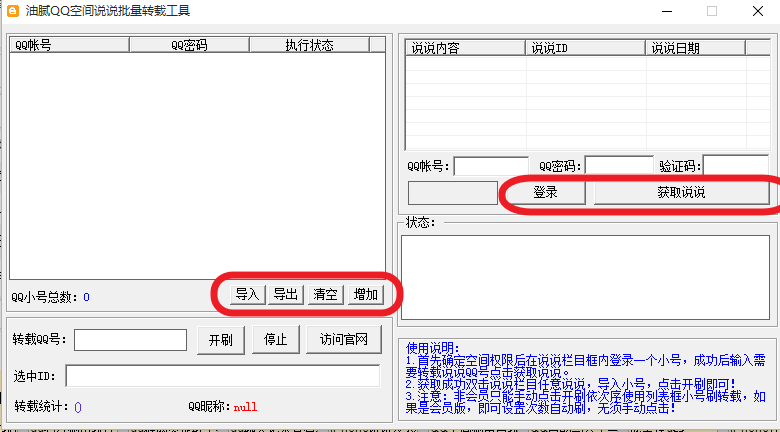Click the 说说内容 column header

coord(466,48)
